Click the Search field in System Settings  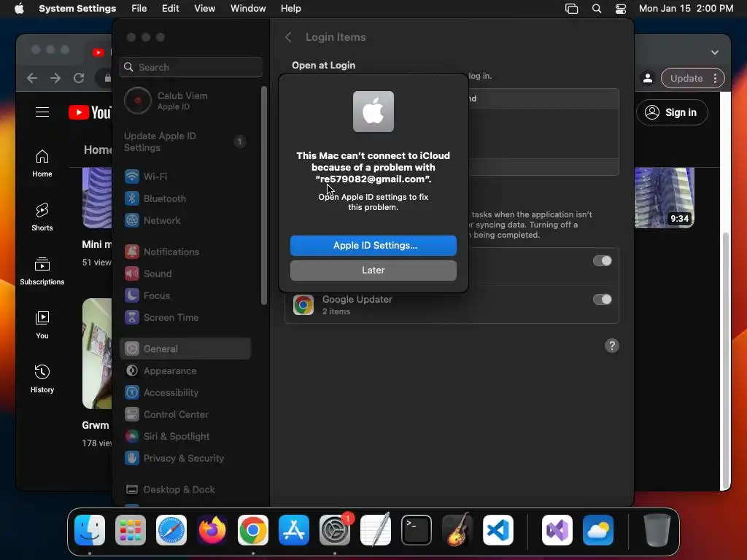pyautogui.click(x=190, y=67)
